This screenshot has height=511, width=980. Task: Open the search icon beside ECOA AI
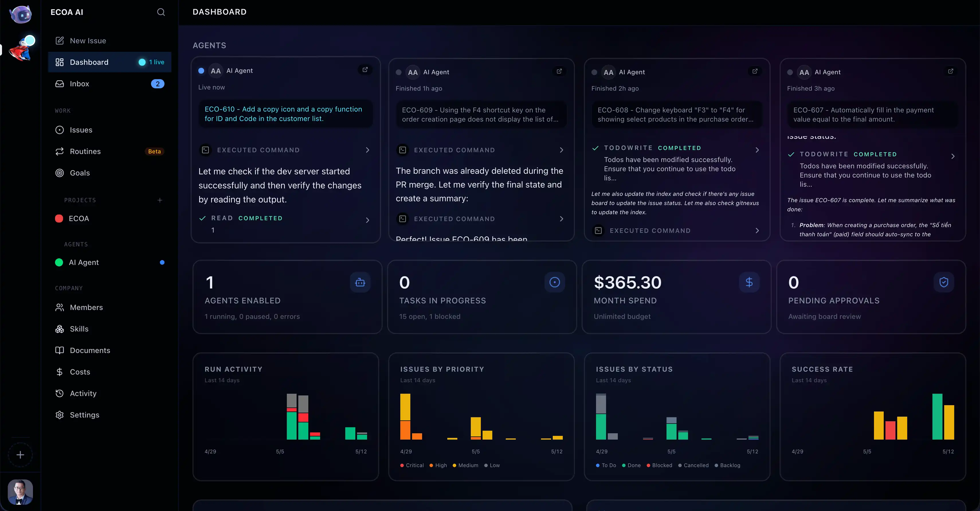click(x=161, y=12)
